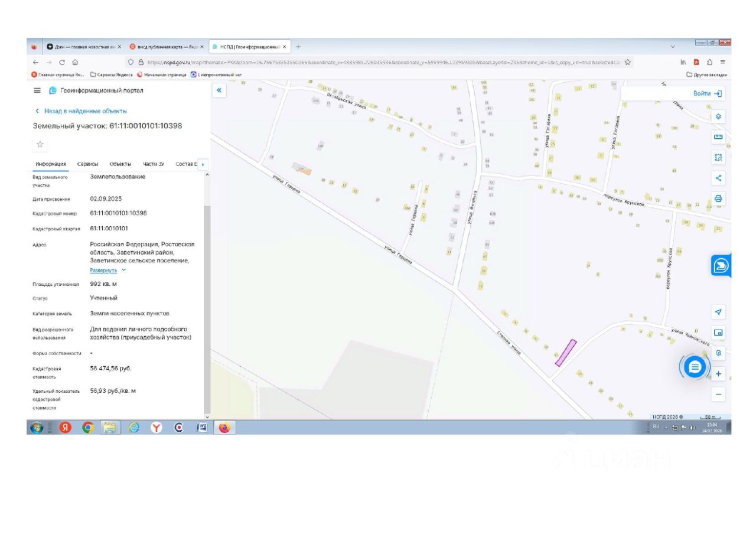List all tabs dropdown arrow
Image resolution: width=756 pixels, height=534 pixels.
[673, 47]
